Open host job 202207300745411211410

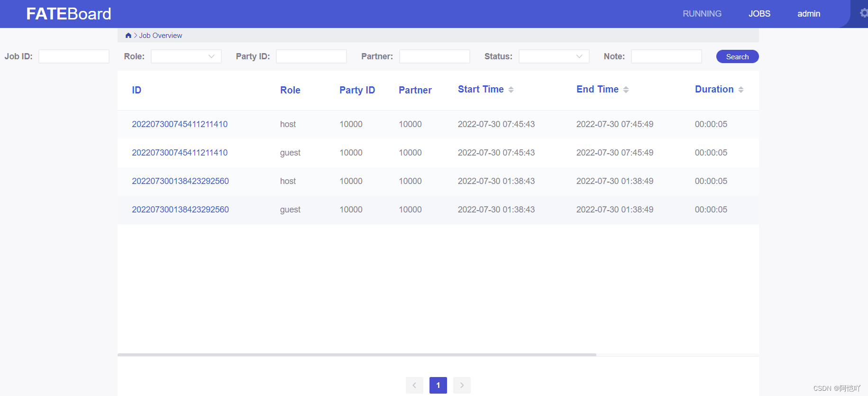tap(180, 124)
